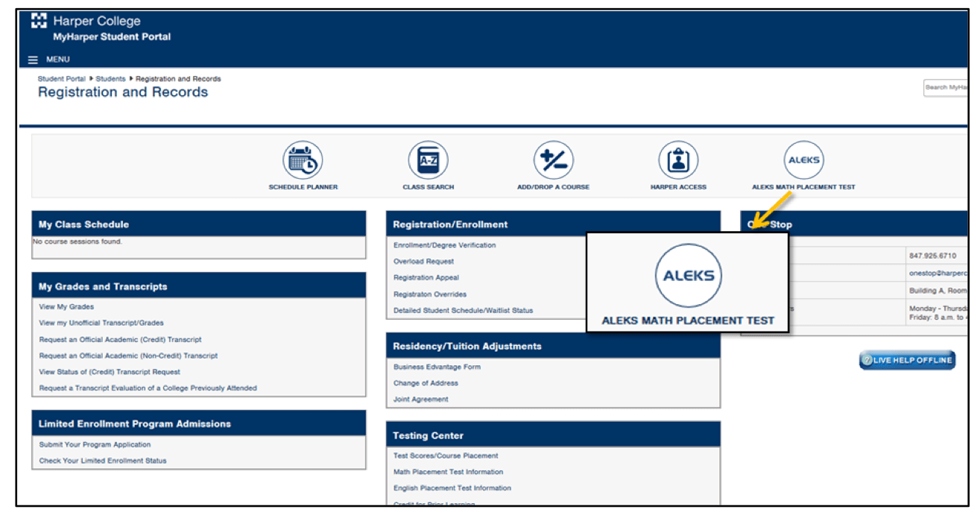Open Overload Request link
This screenshot has height=515, width=980.
click(423, 262)
